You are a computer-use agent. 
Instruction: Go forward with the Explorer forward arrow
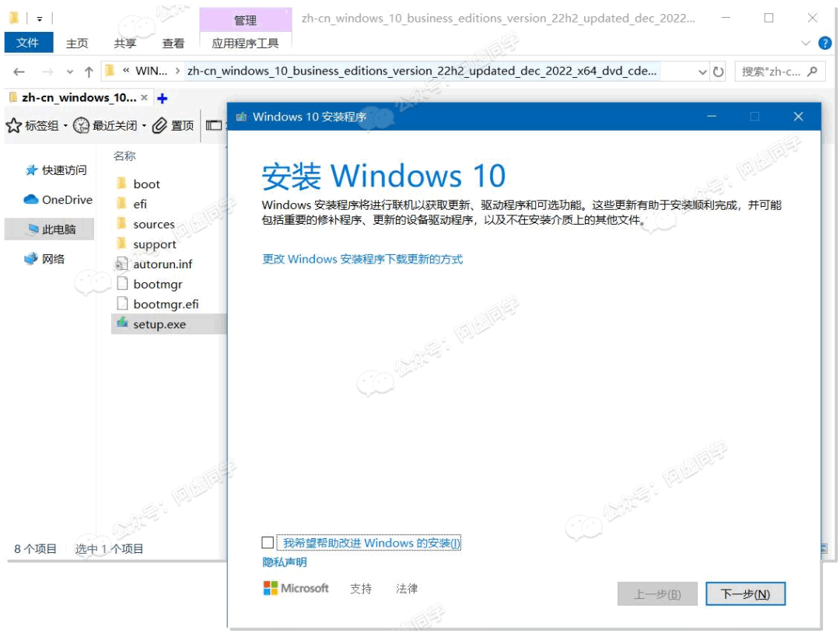coord(47,72)
